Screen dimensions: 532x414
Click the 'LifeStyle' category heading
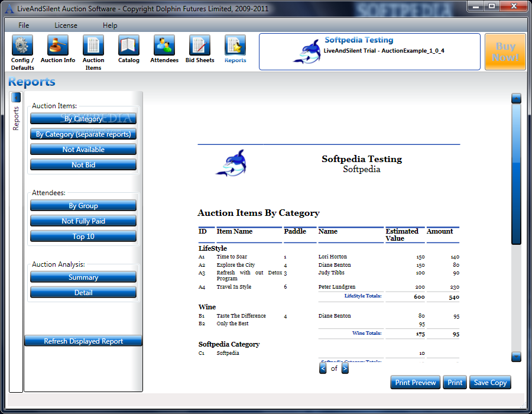213,248
